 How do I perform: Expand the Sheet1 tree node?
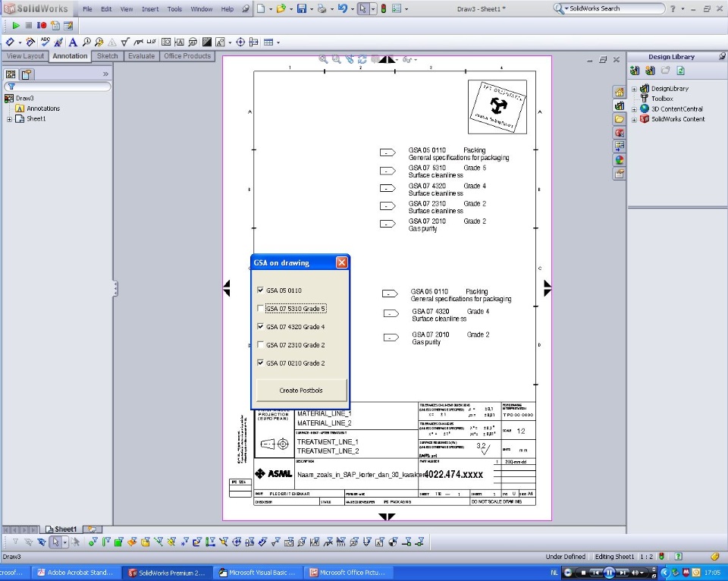tap(9, 119)
